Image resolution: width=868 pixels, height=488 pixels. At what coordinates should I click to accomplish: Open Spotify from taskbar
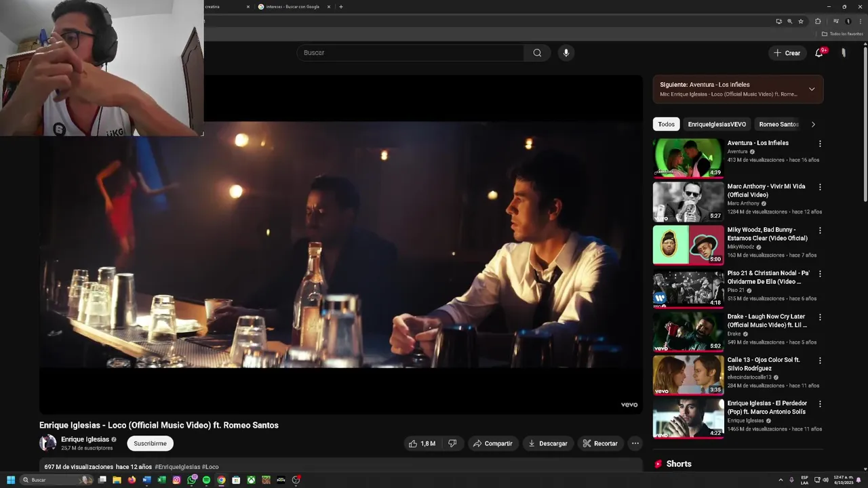pos(206,480)
